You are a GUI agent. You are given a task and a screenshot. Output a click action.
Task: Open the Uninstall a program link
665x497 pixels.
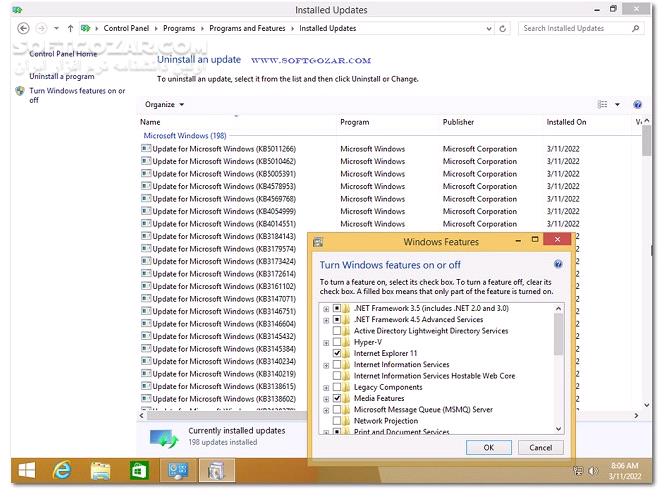pyautogui.click(x=62, y=76)
